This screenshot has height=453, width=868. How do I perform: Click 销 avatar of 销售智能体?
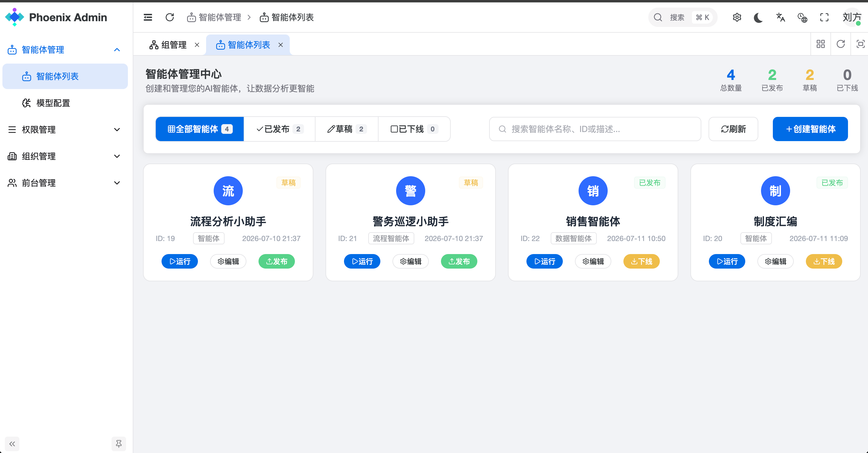(x=593, y=191)
